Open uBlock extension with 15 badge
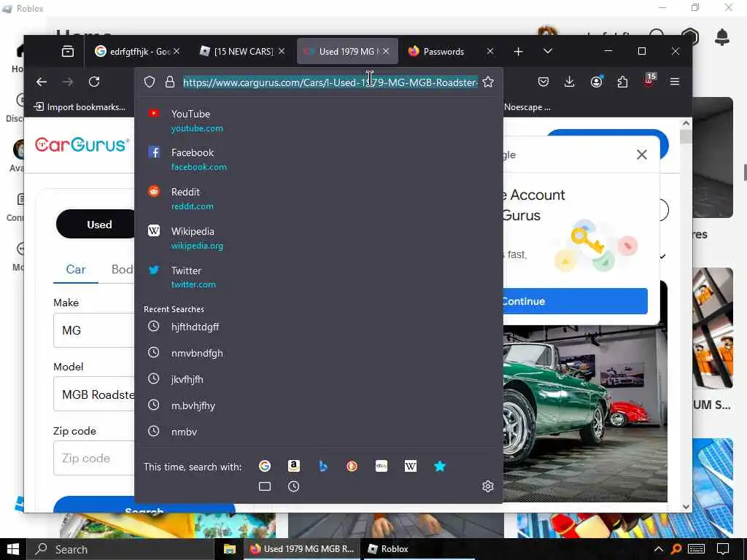This screenshot has height=560, width=747. point(649,80)
